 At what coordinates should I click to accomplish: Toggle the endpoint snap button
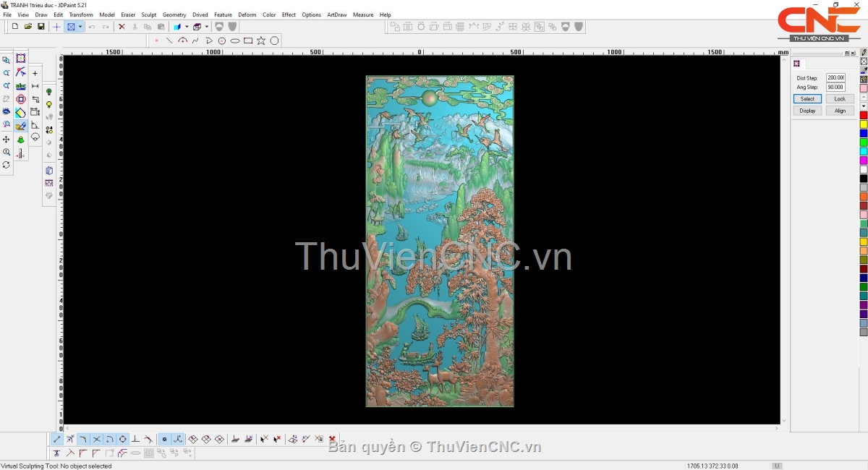57,439
